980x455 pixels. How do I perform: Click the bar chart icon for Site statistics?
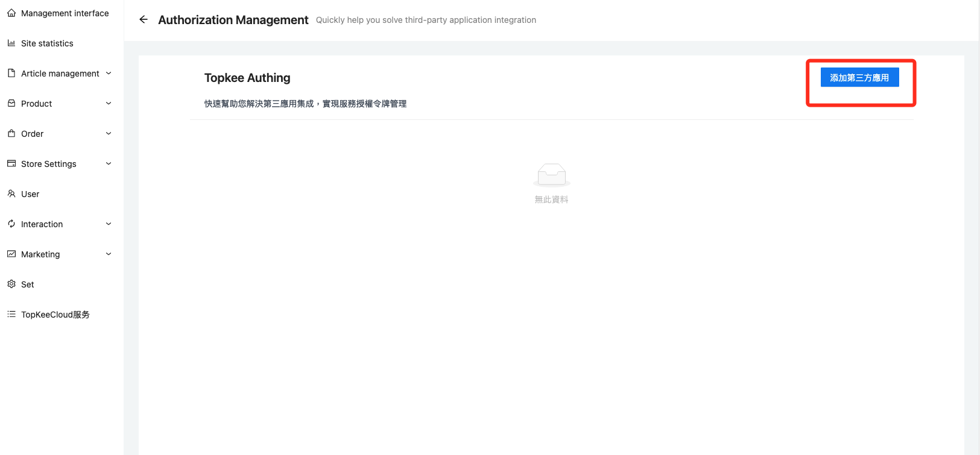pyautogui.click(x=11, y=43)
